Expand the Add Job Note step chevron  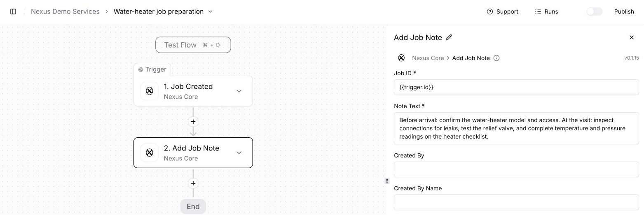(x=239, y=153)
